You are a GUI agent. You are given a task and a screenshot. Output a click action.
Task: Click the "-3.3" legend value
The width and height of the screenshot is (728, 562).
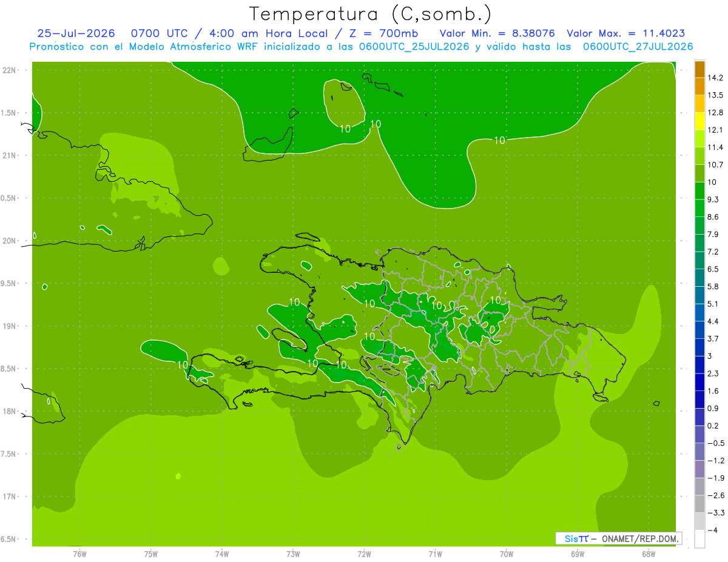(715, 513)
